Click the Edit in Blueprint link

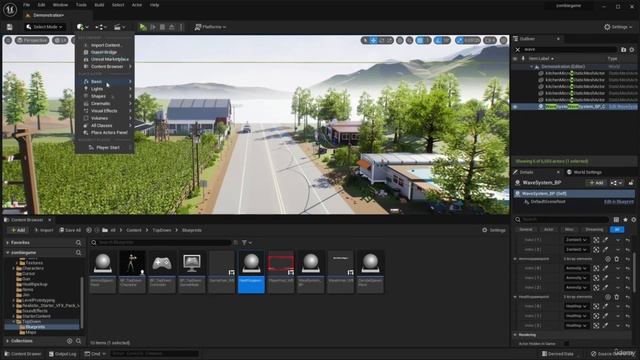[x=618, y=202]
